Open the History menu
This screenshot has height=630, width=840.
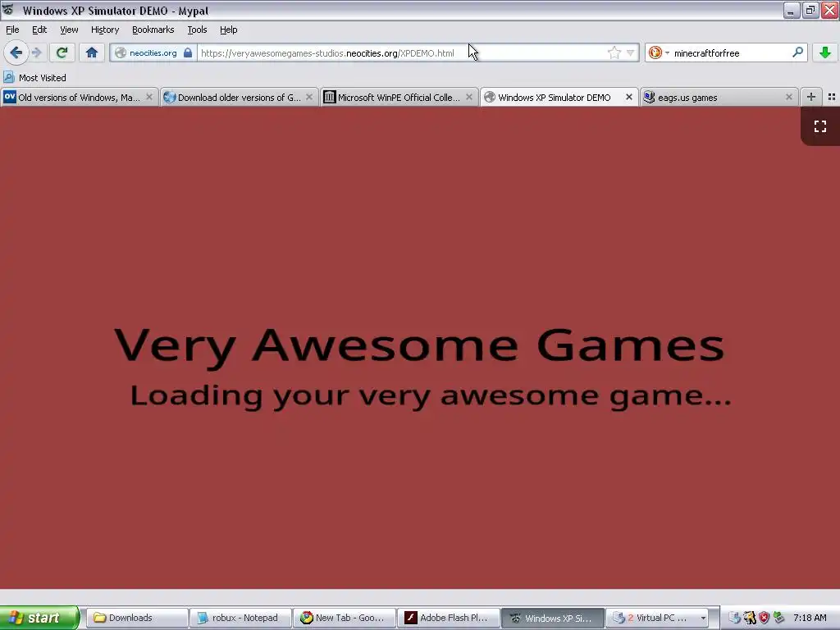tap(104, 30)
